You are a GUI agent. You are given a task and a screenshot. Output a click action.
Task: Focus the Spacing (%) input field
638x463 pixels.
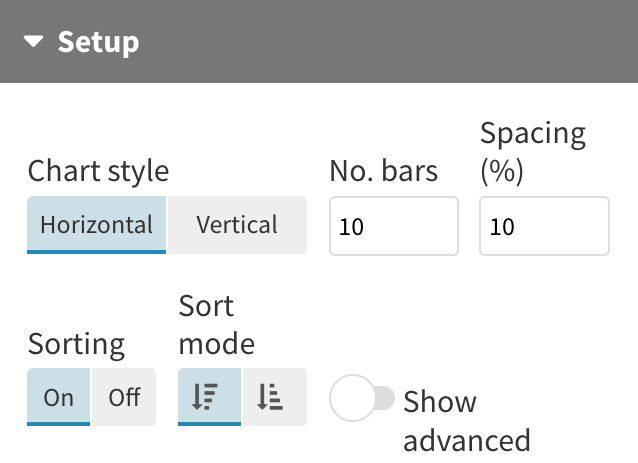(544, 226)
